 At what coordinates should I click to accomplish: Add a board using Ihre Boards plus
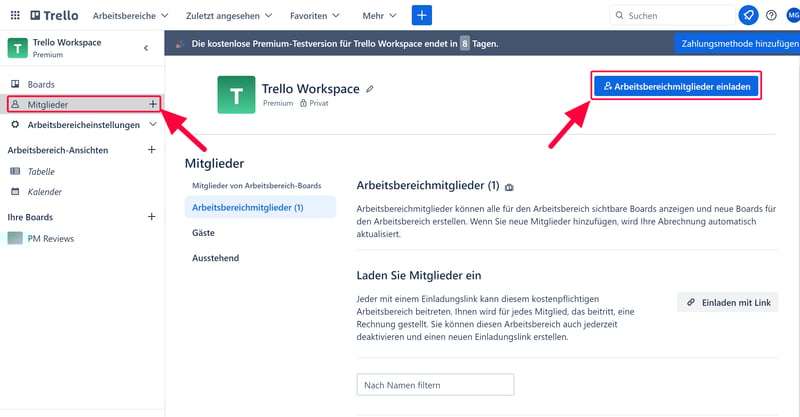[x=152, y=217]
